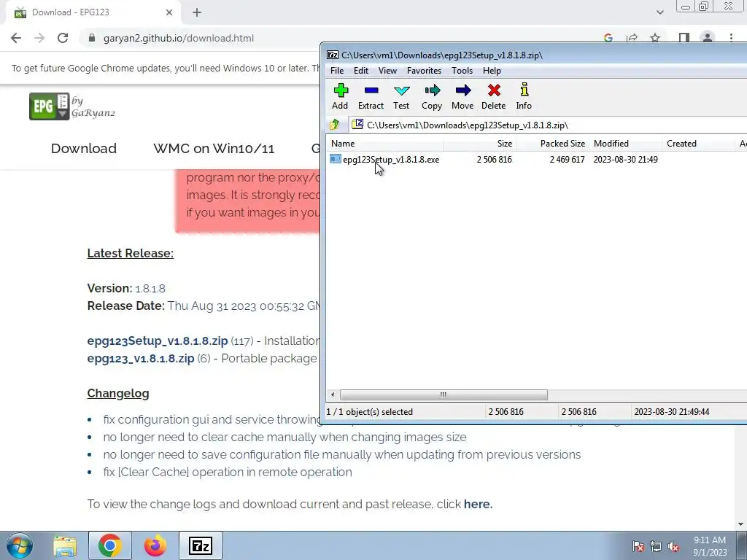Sort the file list by Name column
This screenshot has height=560, width=747.
(385, 144)
